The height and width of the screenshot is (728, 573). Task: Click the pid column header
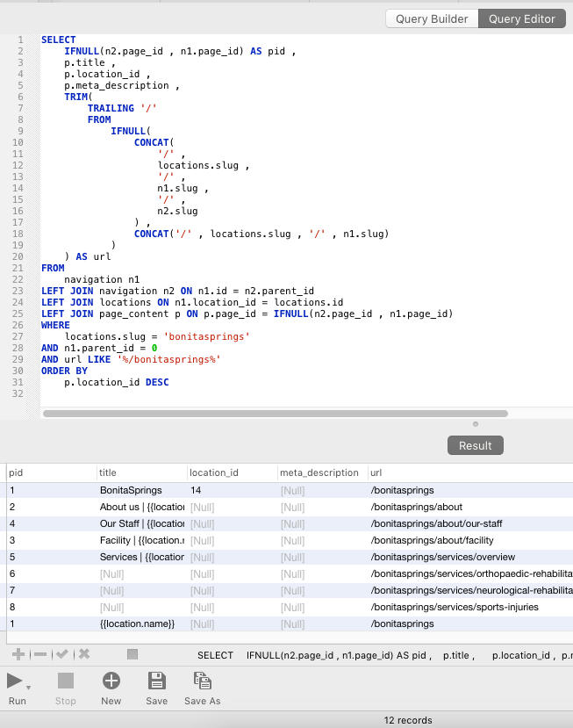(x=51, y=472)
